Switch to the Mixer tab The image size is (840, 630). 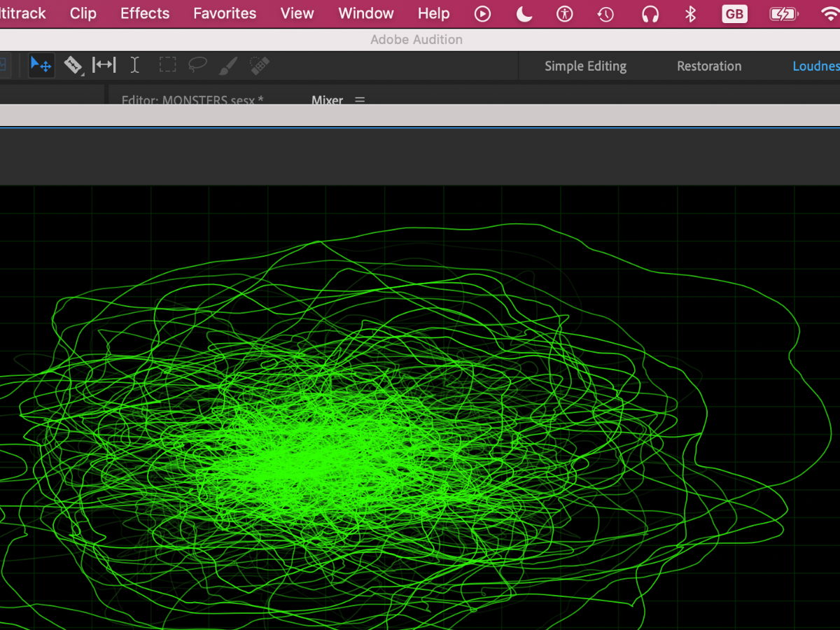tap(327, 100)
